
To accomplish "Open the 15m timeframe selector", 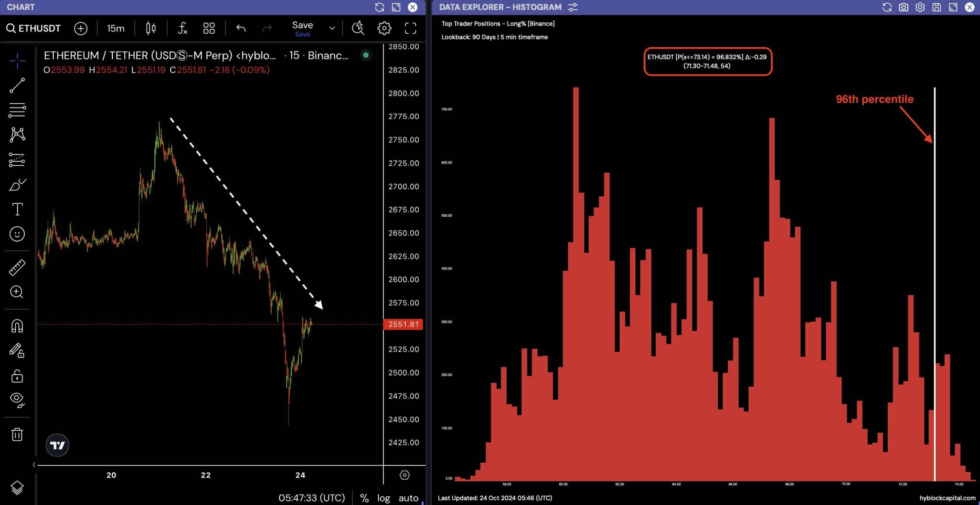I will [116, 28].
